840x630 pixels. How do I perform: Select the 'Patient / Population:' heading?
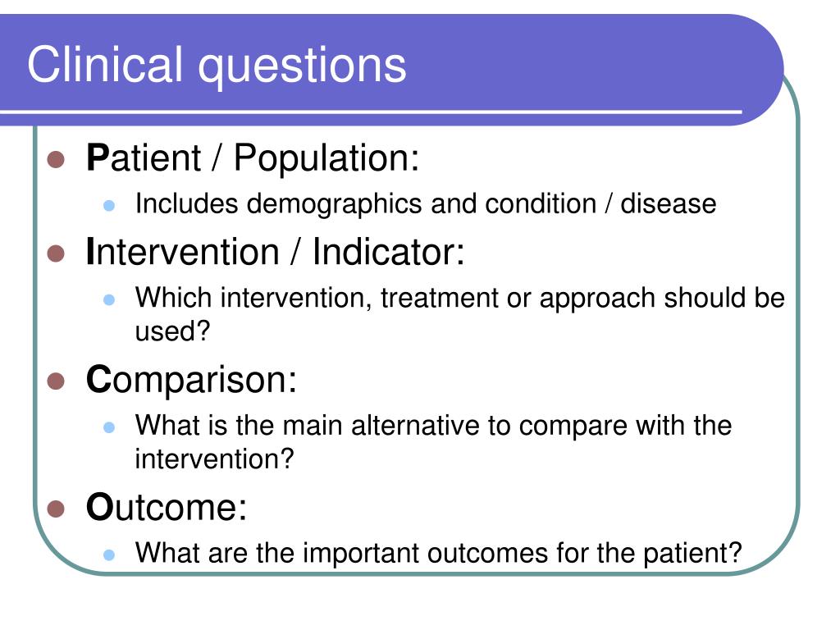(253, 158)
